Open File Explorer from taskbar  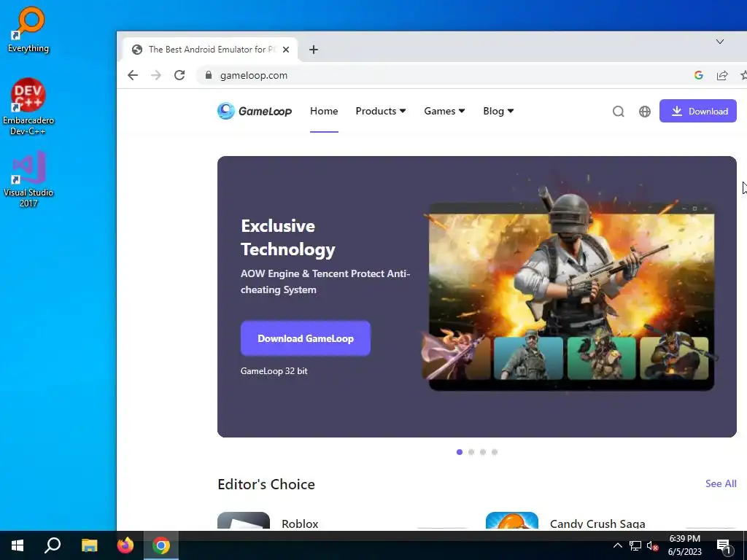coord(89,545)
